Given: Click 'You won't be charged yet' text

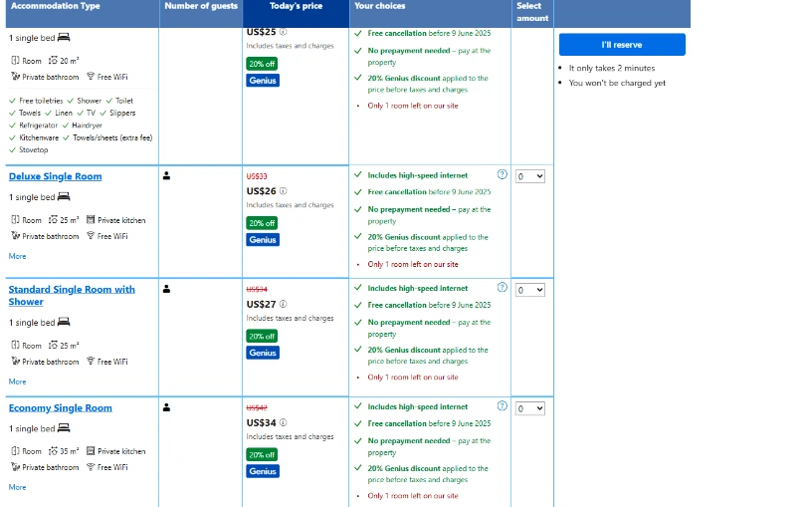Looking at the screenshot, I should 617,83.
